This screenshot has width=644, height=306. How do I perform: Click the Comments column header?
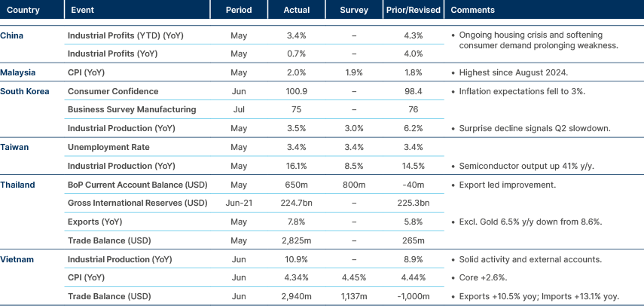pos(472,11)
